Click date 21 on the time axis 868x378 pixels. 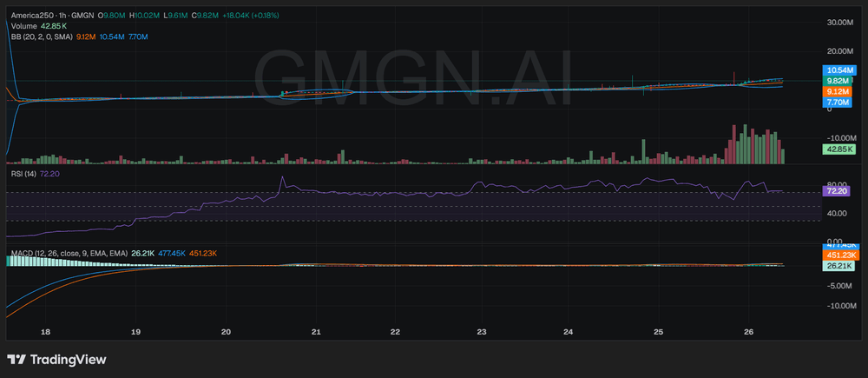pyautogui.click(x=316, y=332)
